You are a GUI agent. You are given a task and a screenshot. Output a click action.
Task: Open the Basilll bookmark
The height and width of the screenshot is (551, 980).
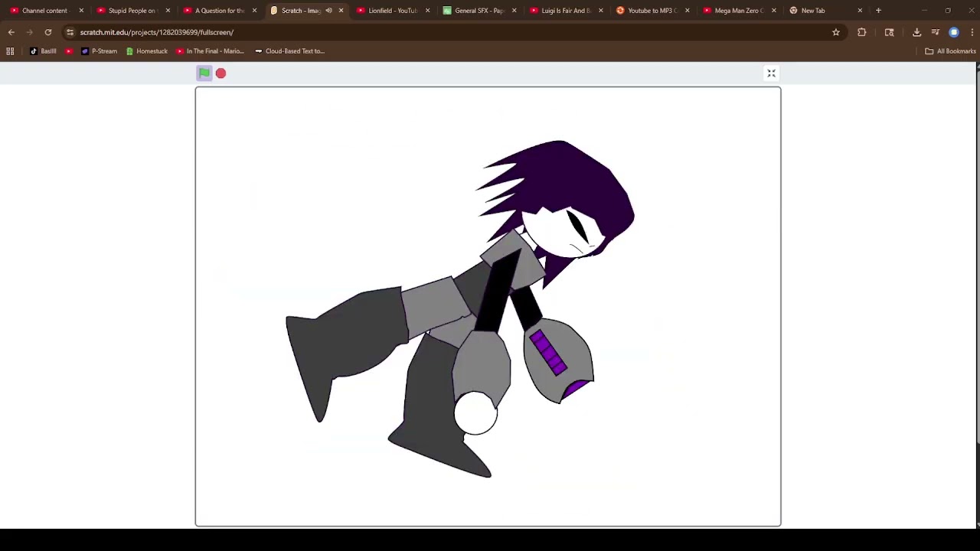click(43, 51)
